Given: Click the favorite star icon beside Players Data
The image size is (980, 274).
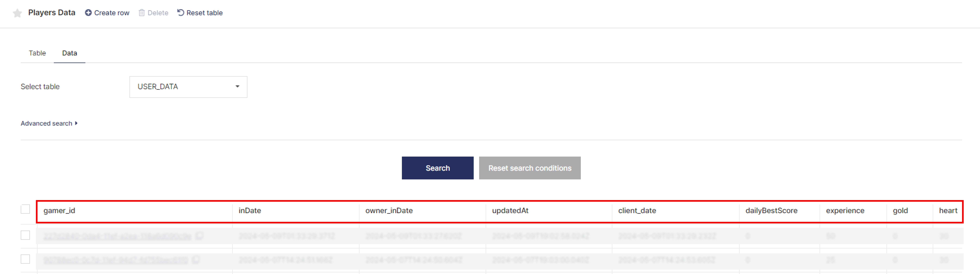Looking at the screenshot, I should pos(17,13).
